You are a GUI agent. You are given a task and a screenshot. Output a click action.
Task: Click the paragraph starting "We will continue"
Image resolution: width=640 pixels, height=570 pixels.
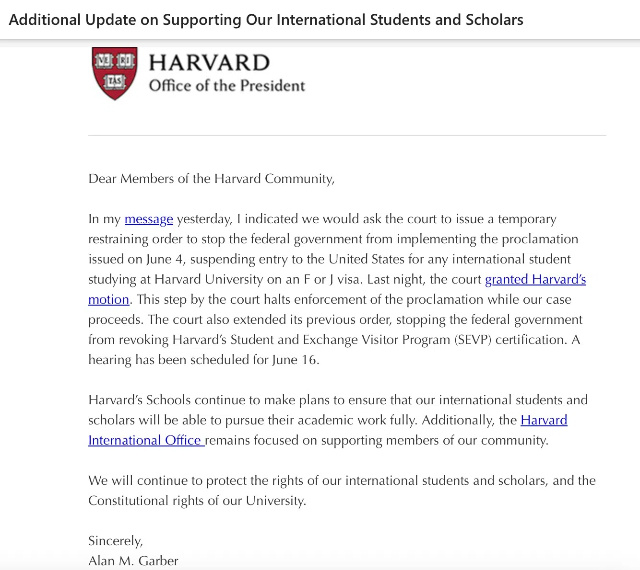click(340, 490)
